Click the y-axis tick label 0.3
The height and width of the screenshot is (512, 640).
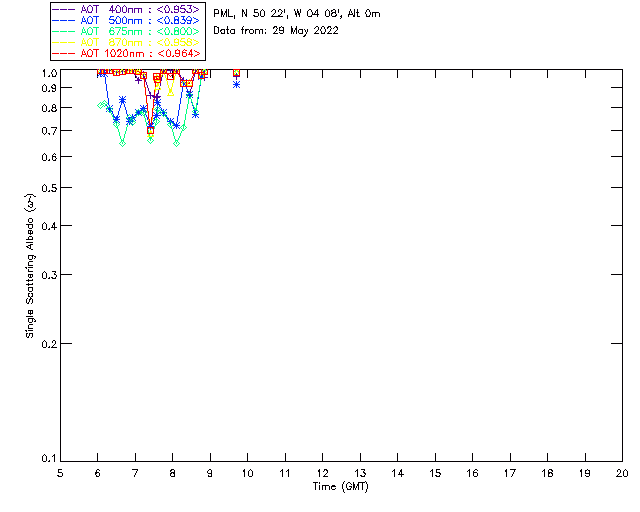(x=49, y=275)
